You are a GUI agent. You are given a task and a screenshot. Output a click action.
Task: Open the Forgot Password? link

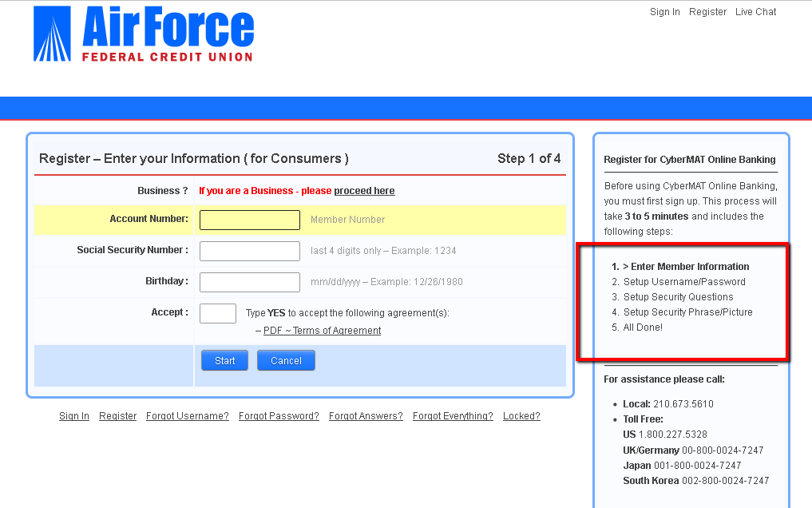[x=279, y=416]
